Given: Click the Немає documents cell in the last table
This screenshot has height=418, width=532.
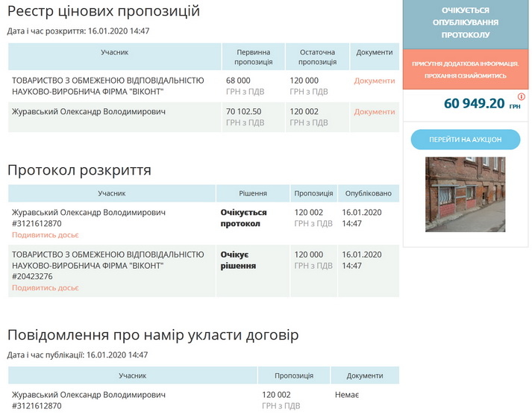Looking at the screenshot, I should coord(347,394).
